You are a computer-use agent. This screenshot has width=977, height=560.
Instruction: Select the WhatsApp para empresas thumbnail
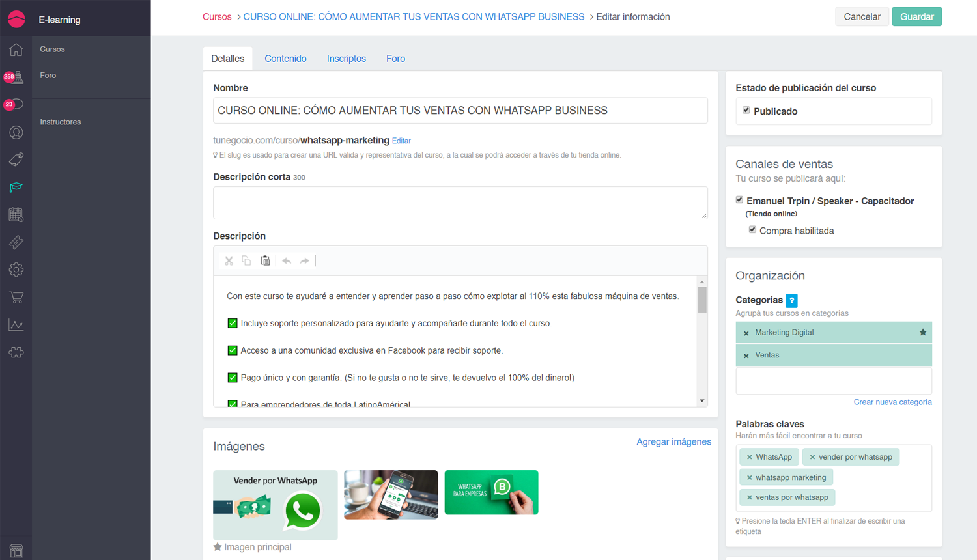tap(491, 492)
